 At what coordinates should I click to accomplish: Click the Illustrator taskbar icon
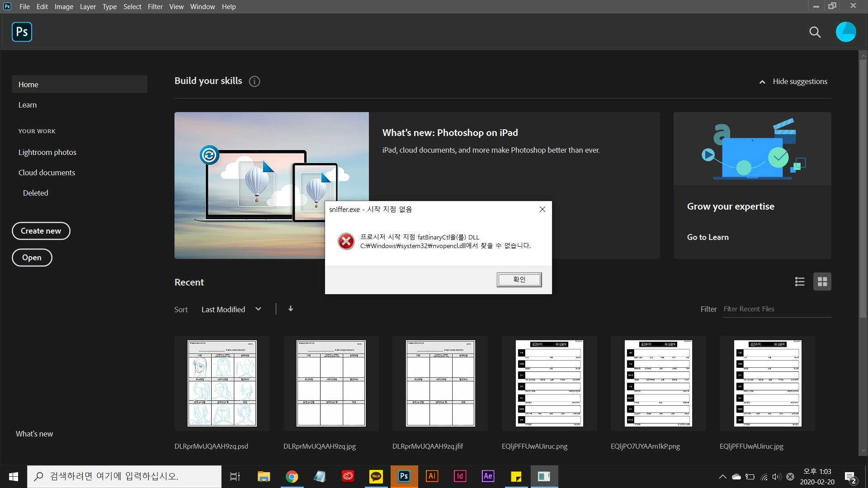(432, 476)
